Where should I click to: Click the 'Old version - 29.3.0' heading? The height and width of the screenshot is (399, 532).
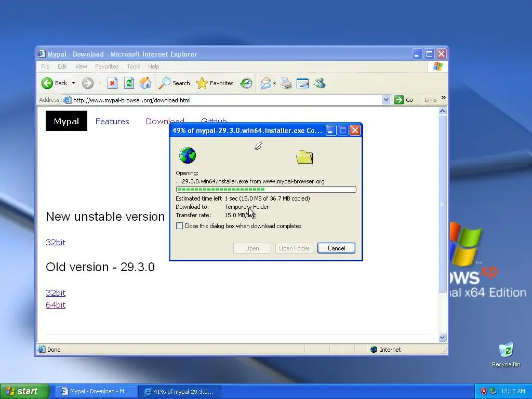pyautogui.click(x=100, y=267)
